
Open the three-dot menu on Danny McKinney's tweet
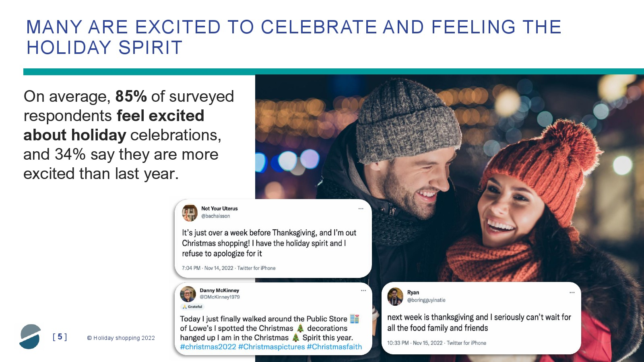click(x=363, y=290)
